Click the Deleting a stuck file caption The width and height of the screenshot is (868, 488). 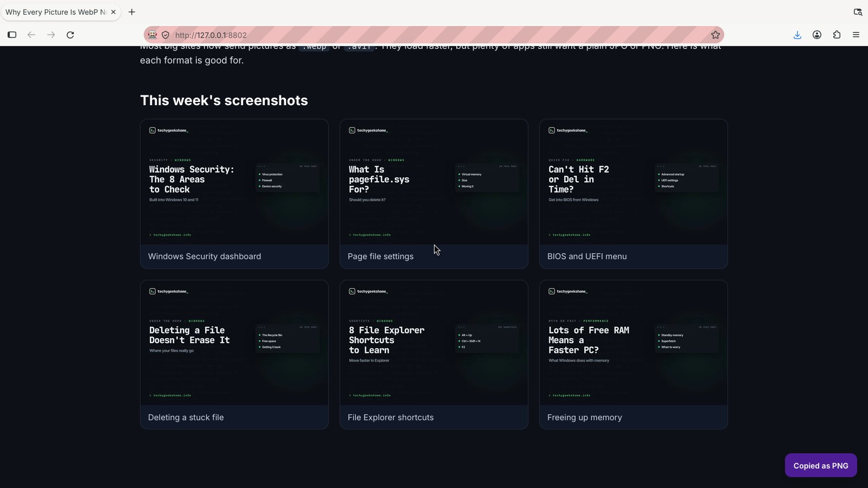pyautogui.click(x=186, y=418)
